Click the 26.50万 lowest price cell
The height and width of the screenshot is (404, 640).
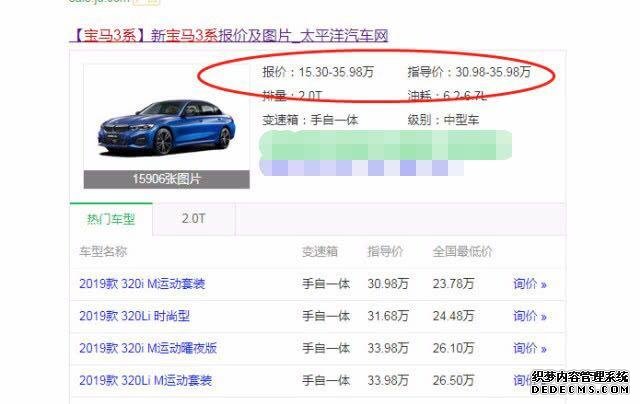coord(453,380)
